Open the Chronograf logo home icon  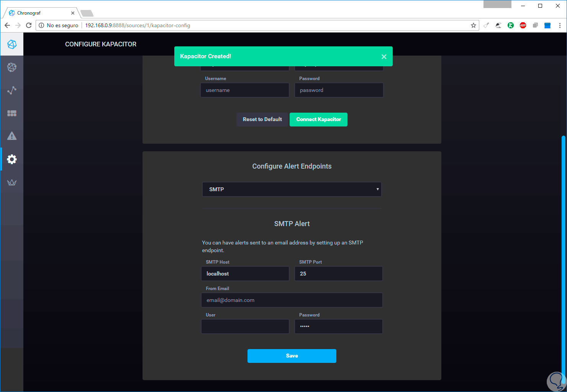(x=12, y=44)
